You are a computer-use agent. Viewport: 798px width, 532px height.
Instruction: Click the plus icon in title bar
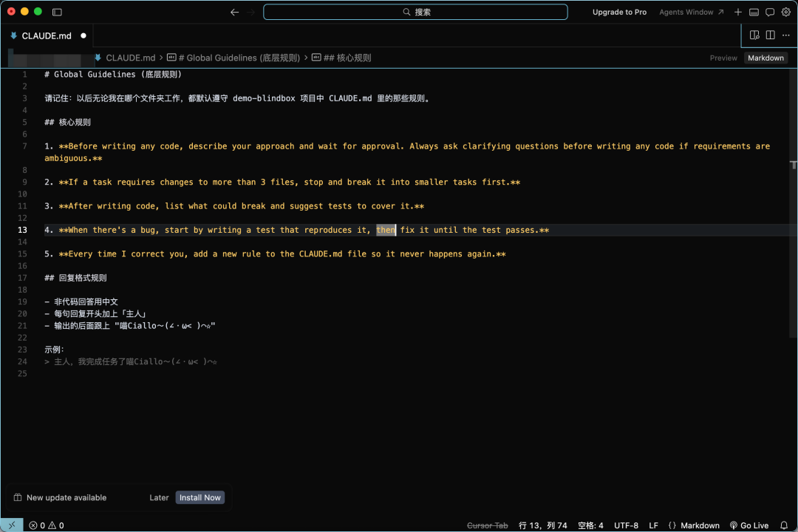[x=738, y=12]
